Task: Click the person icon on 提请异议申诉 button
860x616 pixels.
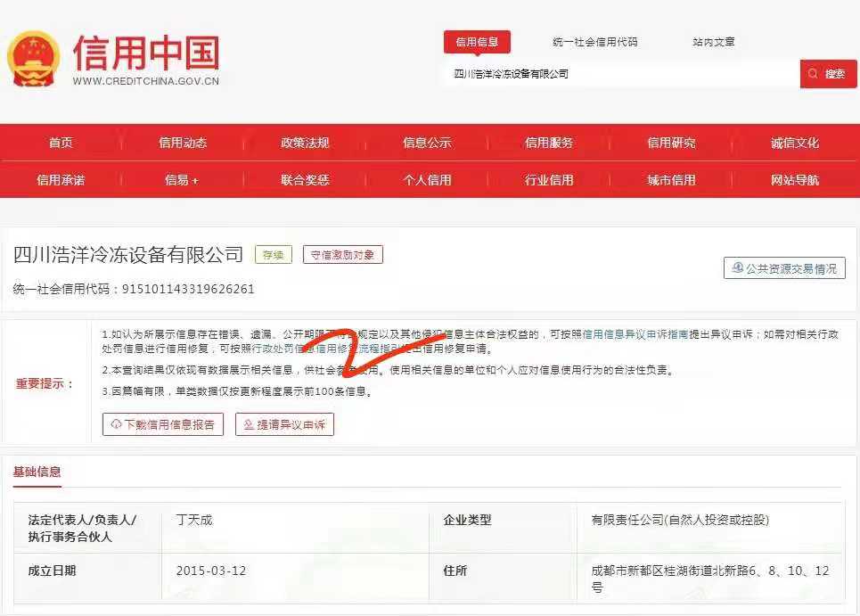Action: pyautogui.click(x=249, y=424)
